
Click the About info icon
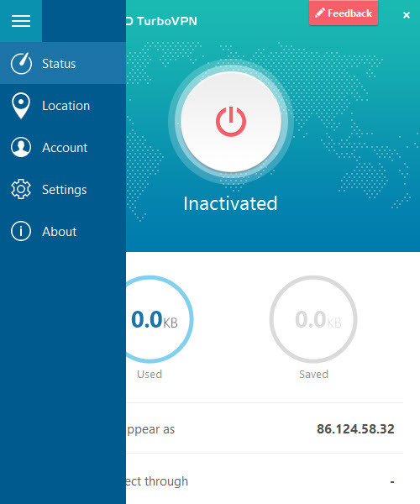[21, 231]
